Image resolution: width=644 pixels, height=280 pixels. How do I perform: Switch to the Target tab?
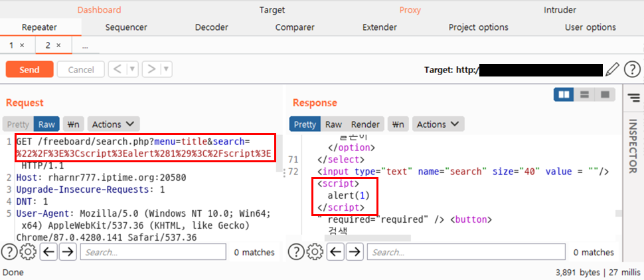(272, 10)
